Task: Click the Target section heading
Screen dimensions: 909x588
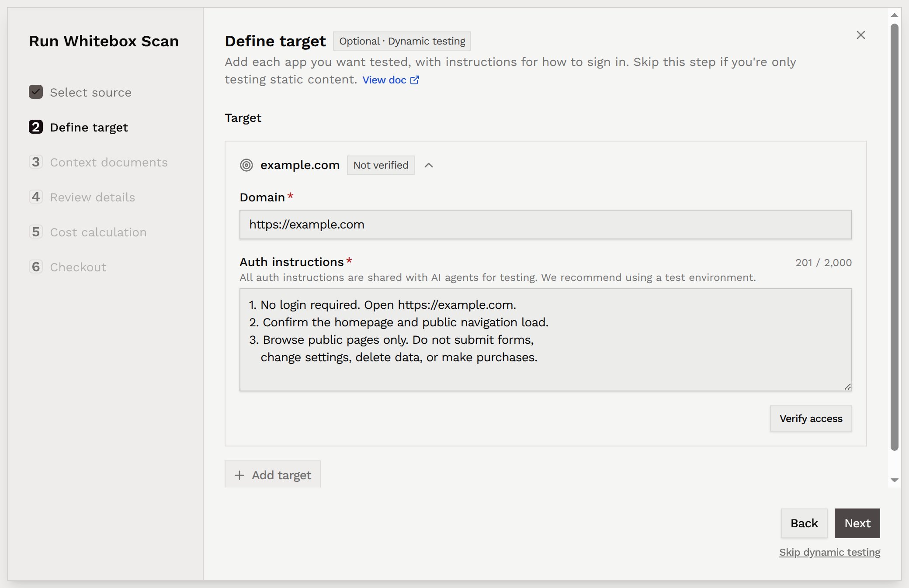Action: pyautogui.click(x=243, y=118)
